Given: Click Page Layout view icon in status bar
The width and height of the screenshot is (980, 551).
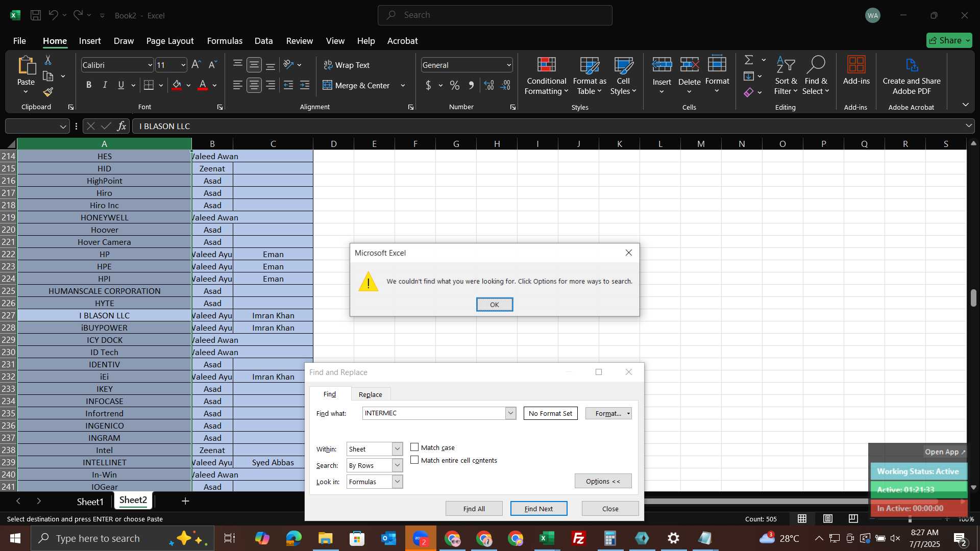Looking at the screenshot, I should pos(828,519).
